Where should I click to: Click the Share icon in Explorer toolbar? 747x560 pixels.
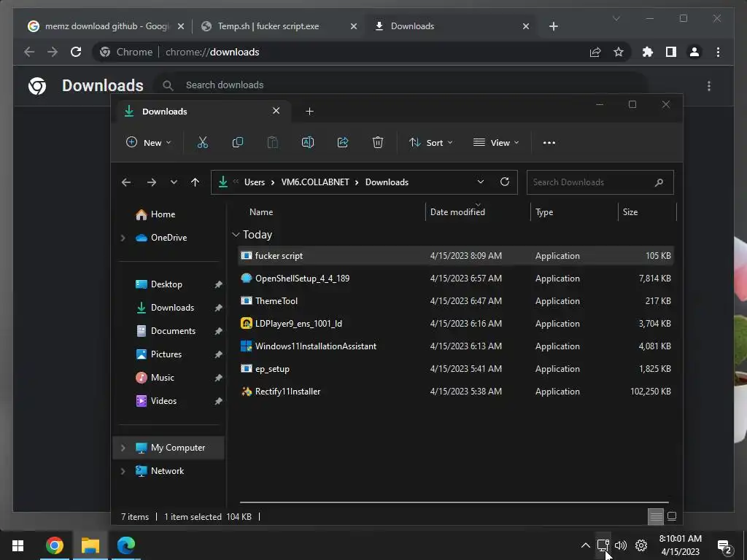click(x=343, y=142)
